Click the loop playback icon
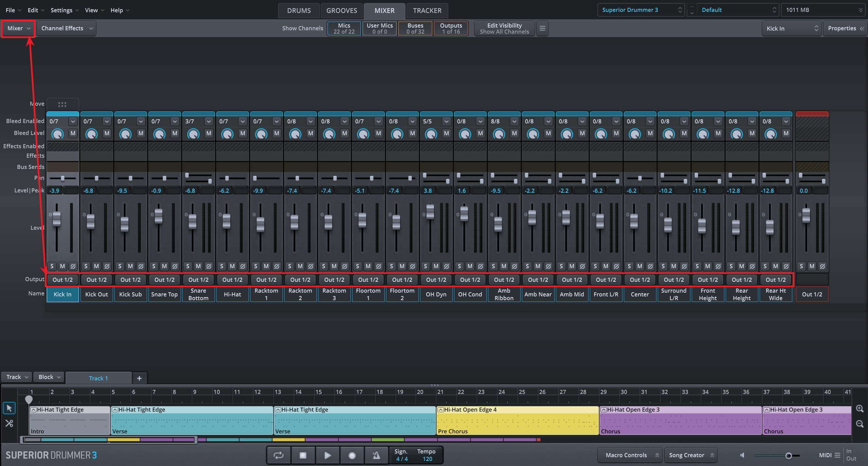 coord(278,455)
